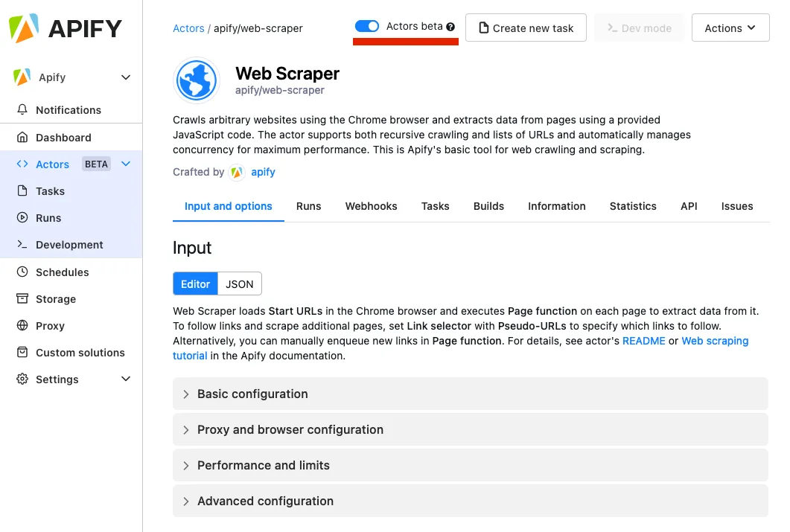The height and width of the screenshot is (532, 790).
Task: Click the Development terminal prompt icon
Action: [x=22, y=244]
